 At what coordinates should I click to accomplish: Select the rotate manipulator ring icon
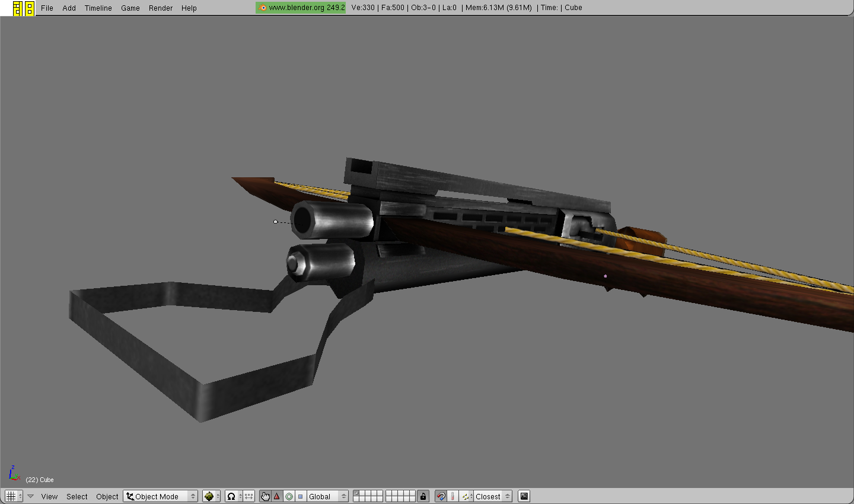[x=289, y=496]
